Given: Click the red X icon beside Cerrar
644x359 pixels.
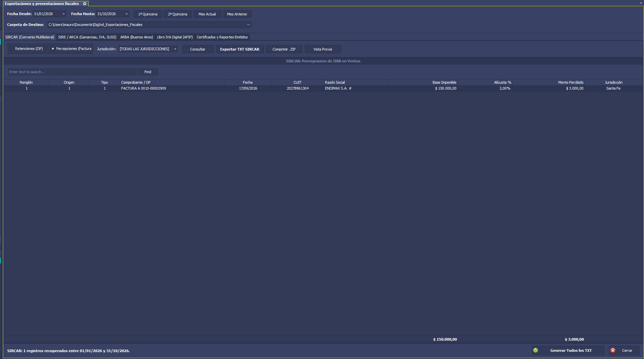Looking at the screenshot, I should pyautogui.click(x=613, y=350).
